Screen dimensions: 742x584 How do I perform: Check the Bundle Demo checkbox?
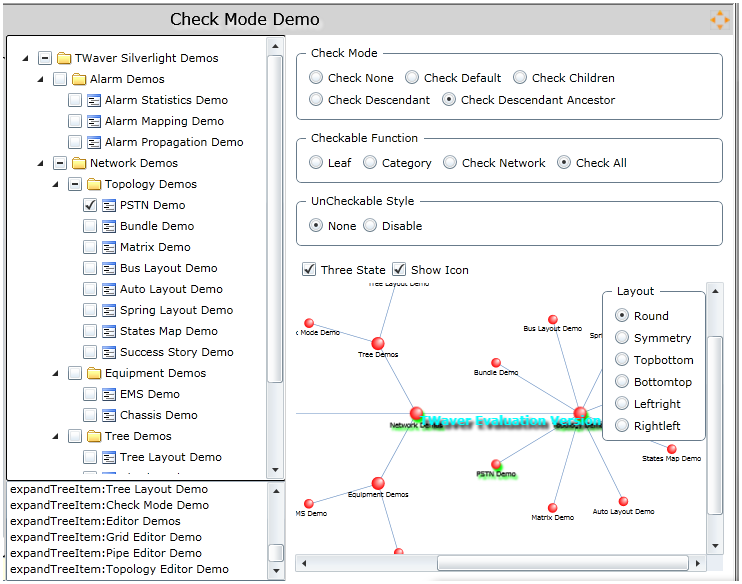click(90, 226)
